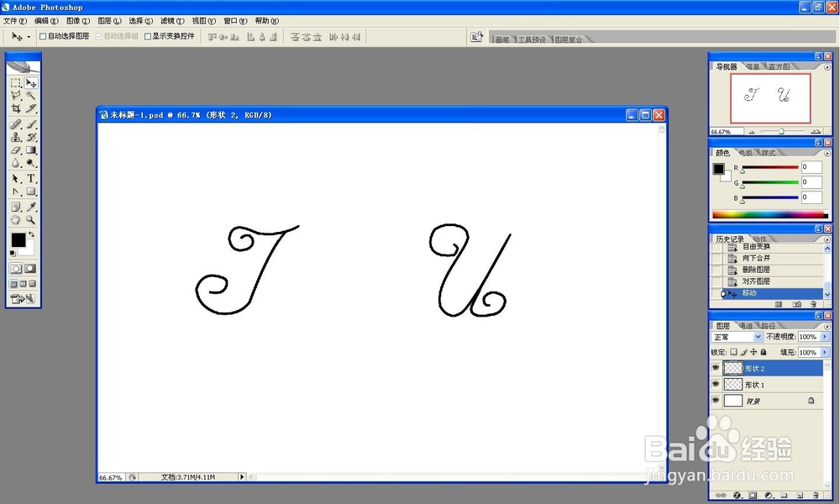Select the Rectangular Marquee tool
Image resolution: width=840 pixels, height=504 pixels.
(15, 83)
